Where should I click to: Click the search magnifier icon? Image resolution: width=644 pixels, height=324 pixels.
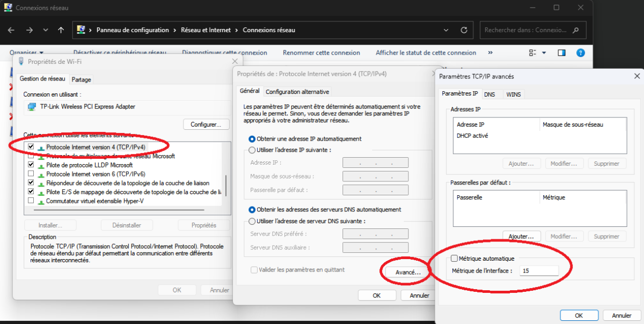point(576,30)
